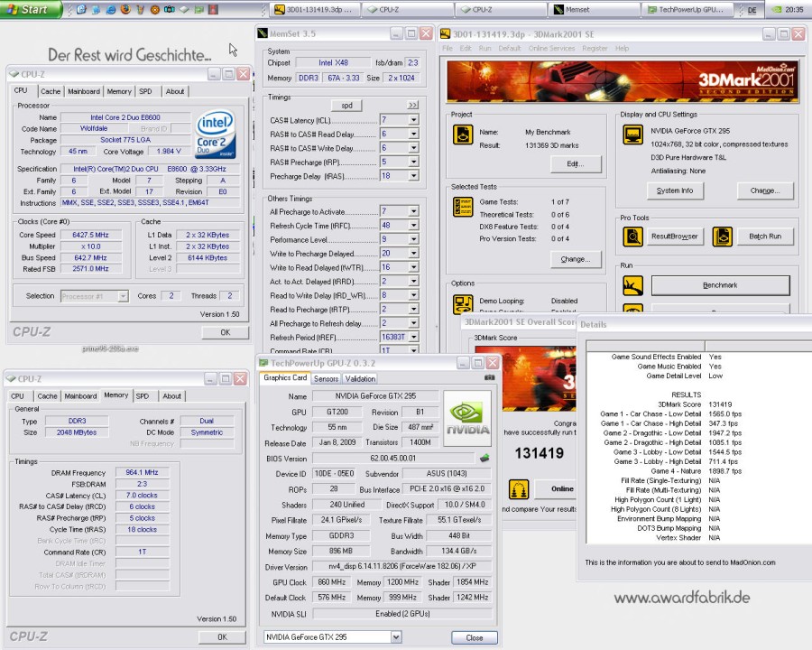Click Change... in Display and CPU Settings
Image resolution: width=812 pixels, height=650 pixels.
pyautogui.click(x=765, y=190)
